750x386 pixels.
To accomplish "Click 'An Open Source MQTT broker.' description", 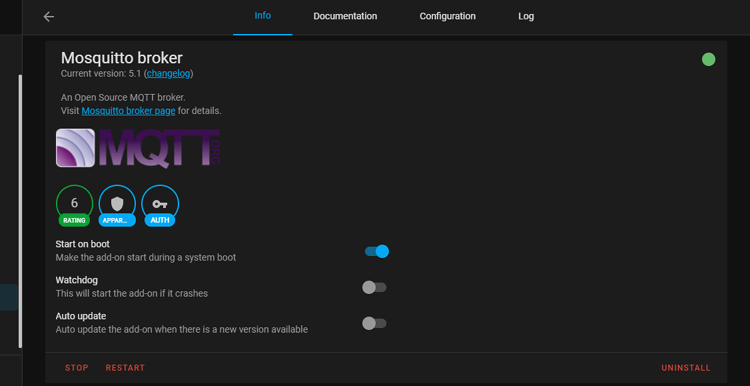I will [x=123, y=98].
